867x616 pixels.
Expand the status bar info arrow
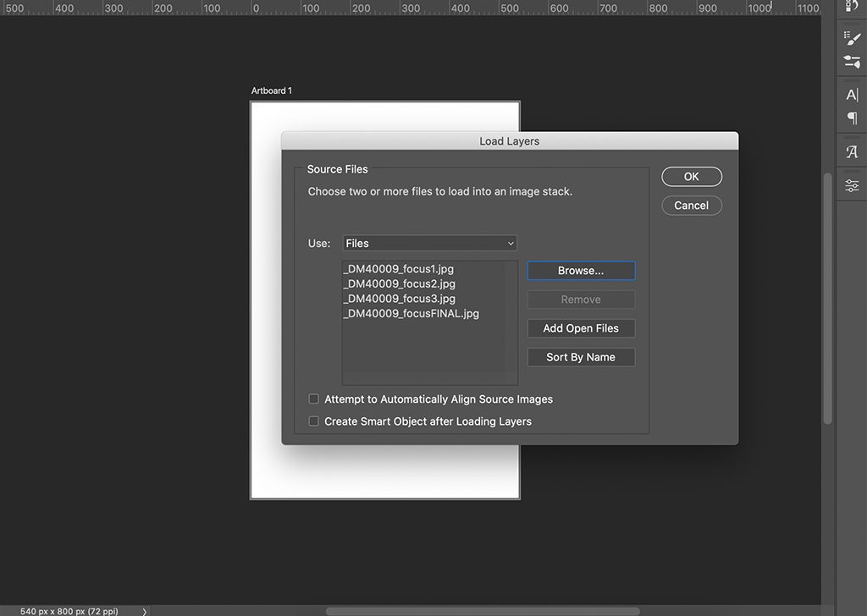(145, 611)
